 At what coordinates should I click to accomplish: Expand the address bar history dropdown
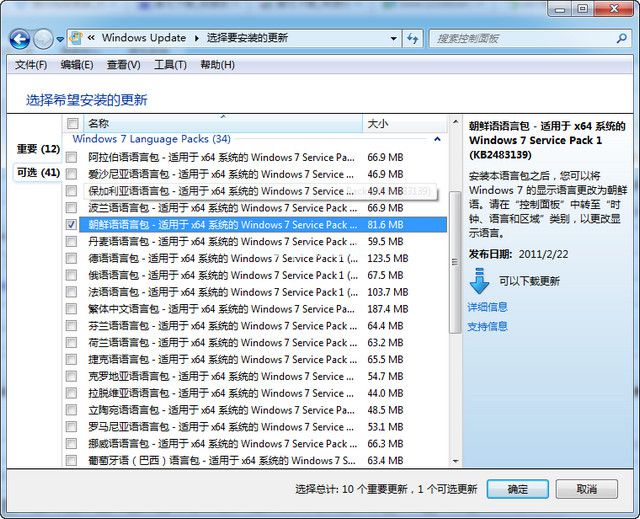(x=393, y=39)
